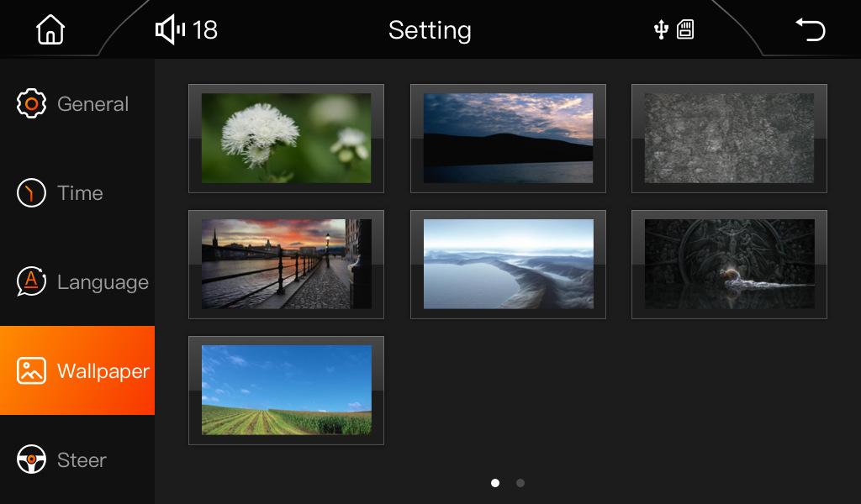Select the Time clock icon
Image resolution: width=861 pixels, height=504 pixels.
click(31, 193)
